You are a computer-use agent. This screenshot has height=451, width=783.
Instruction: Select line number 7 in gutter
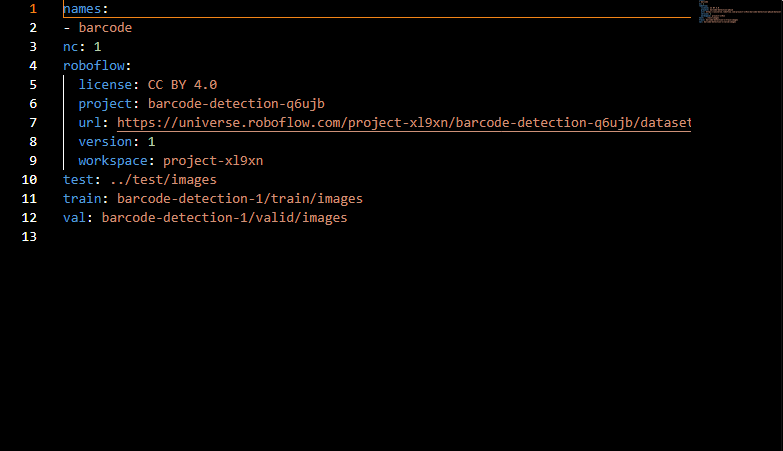pyautogui.click(x=33, y=123)
